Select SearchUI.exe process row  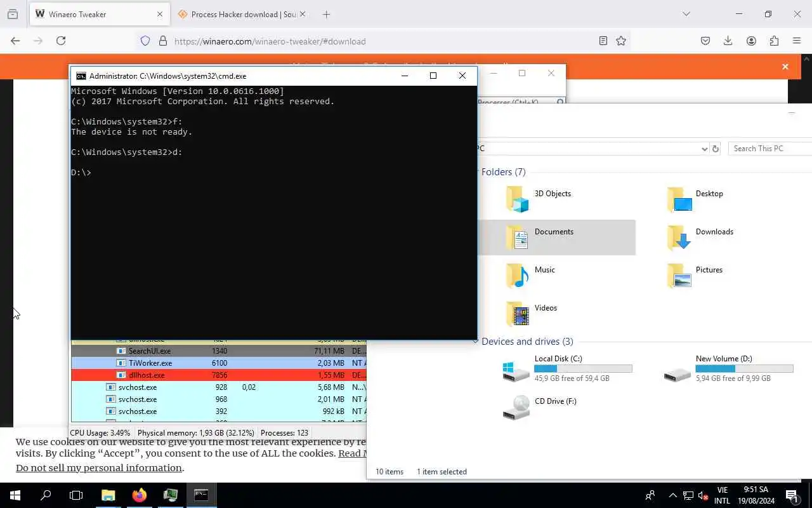point(219,351)
